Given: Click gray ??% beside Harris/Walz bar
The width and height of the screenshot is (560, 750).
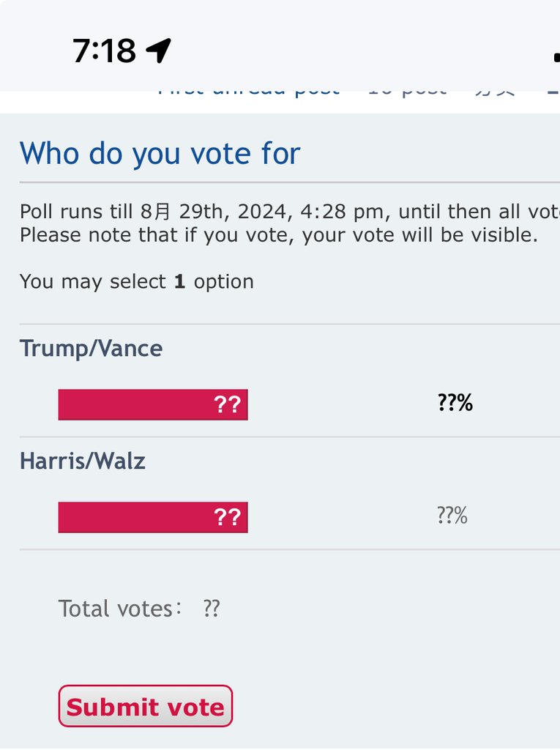Looking at the screenshot, I should [452, 516].
